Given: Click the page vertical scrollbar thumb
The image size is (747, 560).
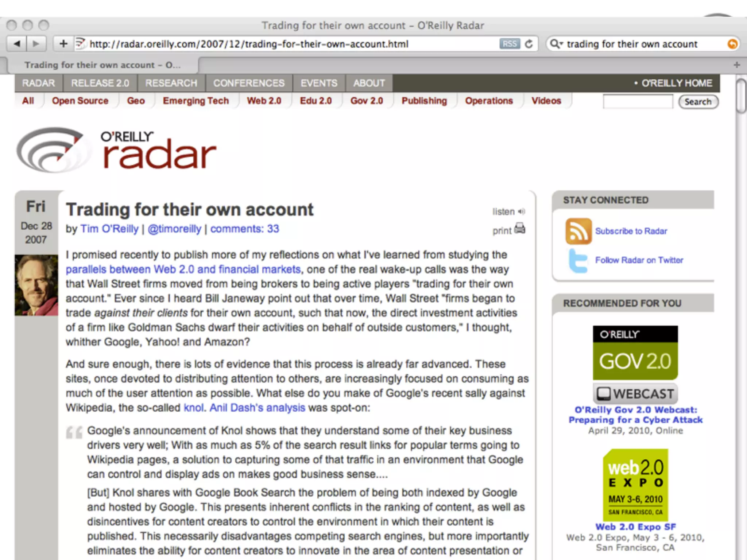Looking at the screenshot, I should 741,96.
